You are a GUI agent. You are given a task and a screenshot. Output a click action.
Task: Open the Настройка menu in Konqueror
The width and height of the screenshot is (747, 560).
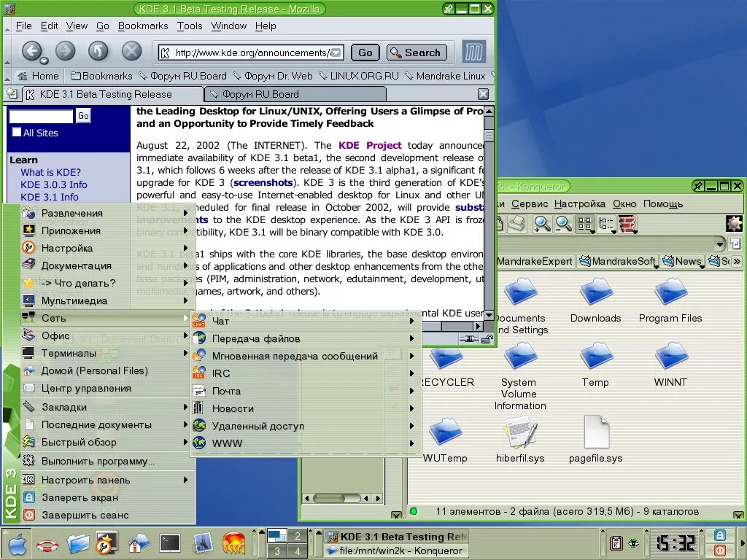[579, 204]
